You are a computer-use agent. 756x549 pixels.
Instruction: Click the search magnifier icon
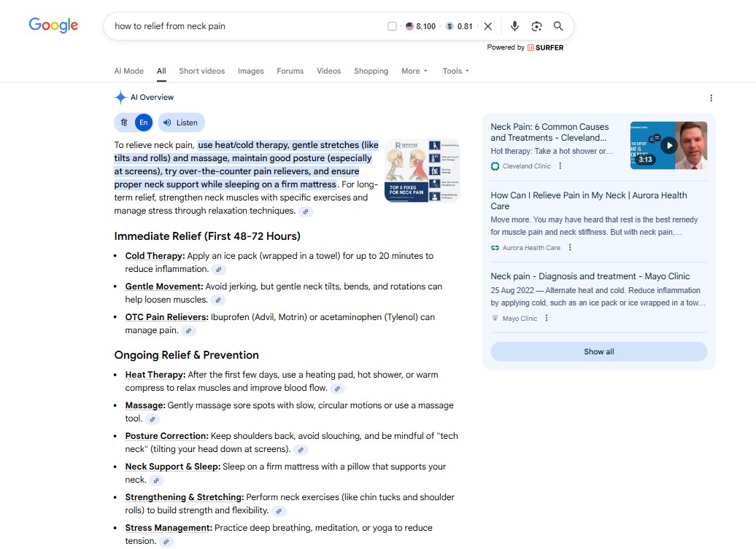coord(558,26)
